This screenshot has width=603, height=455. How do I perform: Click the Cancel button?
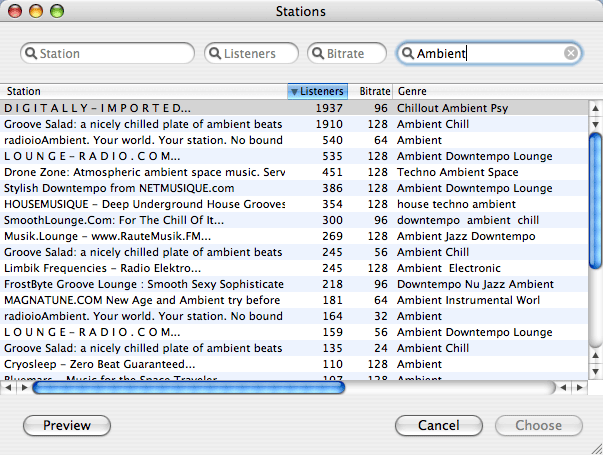pos(439,425)
